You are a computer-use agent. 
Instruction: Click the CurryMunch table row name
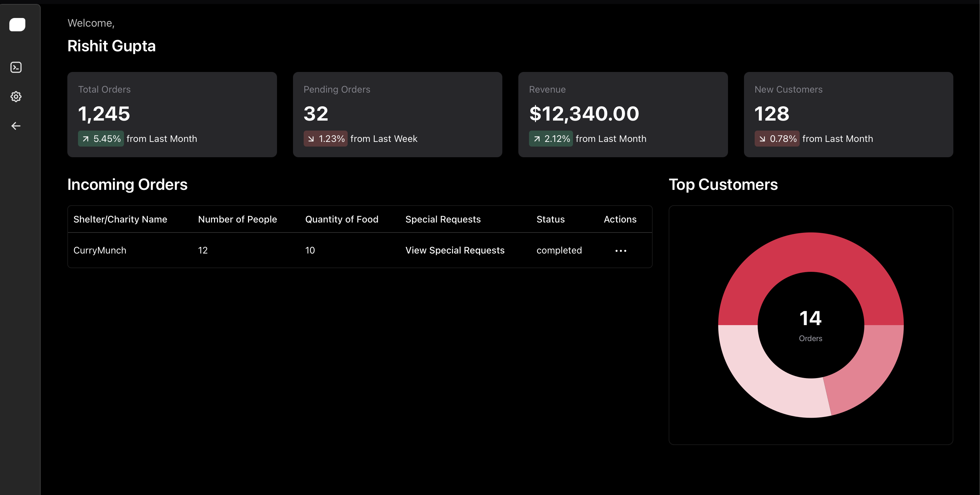coord(100,250)
